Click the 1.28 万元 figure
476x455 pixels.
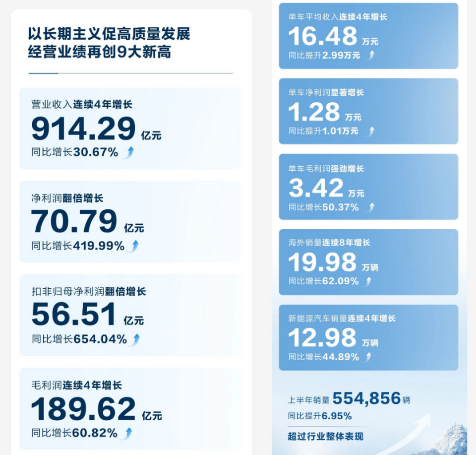click(325, 112)
